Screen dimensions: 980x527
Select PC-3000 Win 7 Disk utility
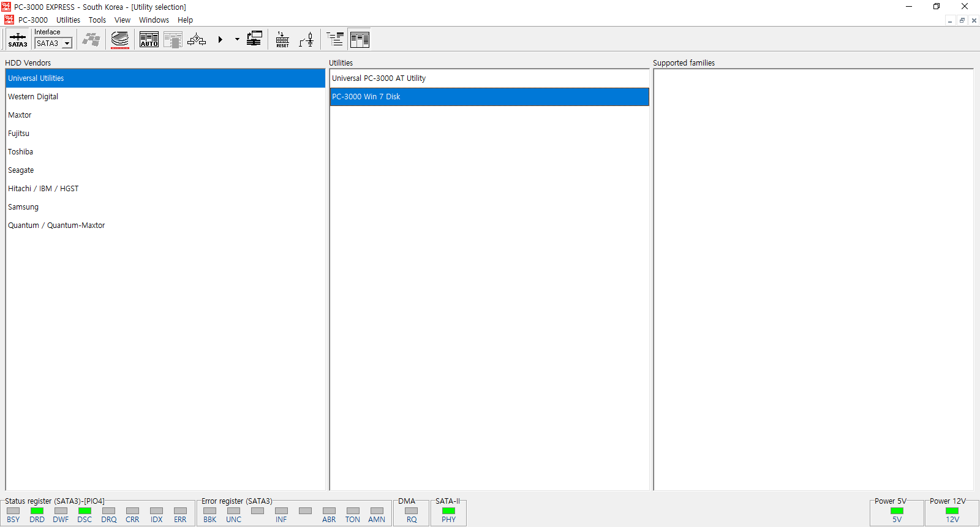(489, 97)
